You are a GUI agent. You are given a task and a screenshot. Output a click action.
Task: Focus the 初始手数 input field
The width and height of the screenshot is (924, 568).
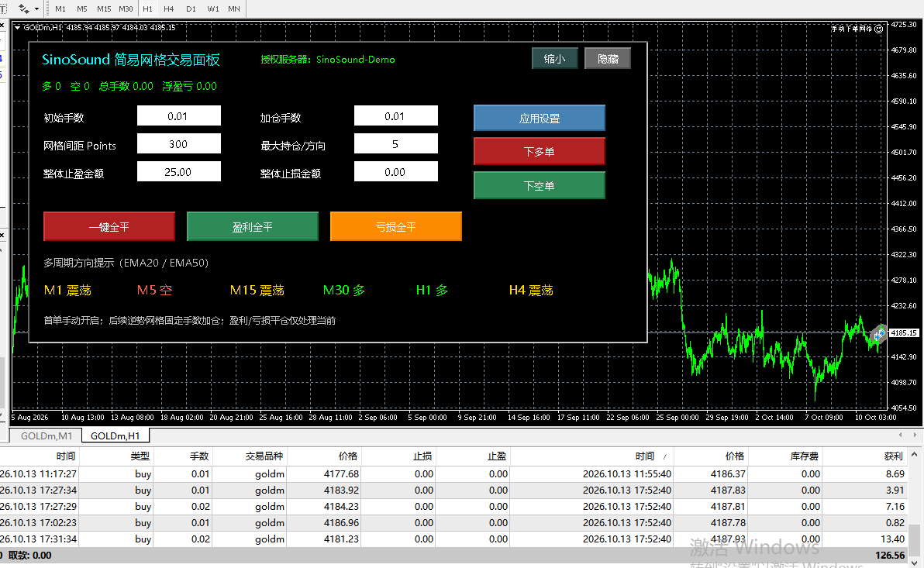(x=179, y=116)
